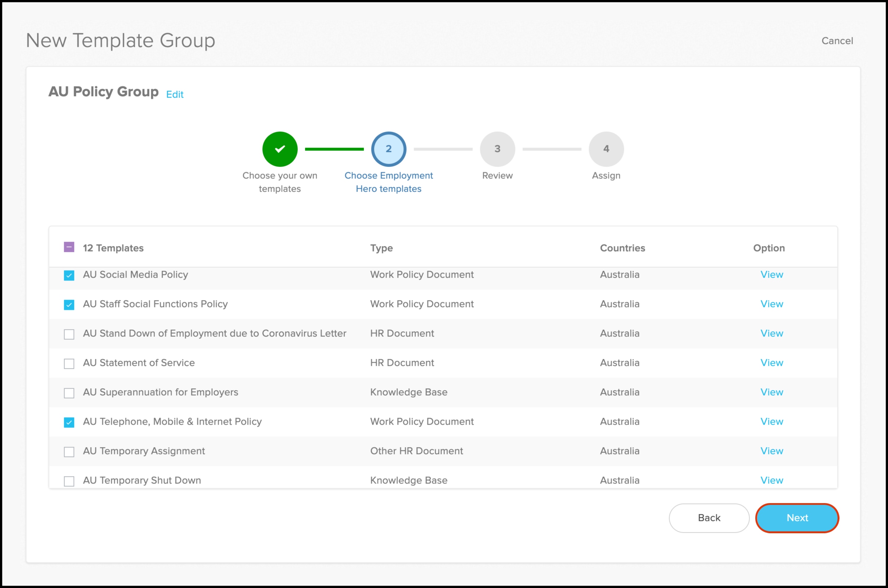Viewport: 888px width, 588px height.
Task: Cancel the new template group
Action: 837,40
